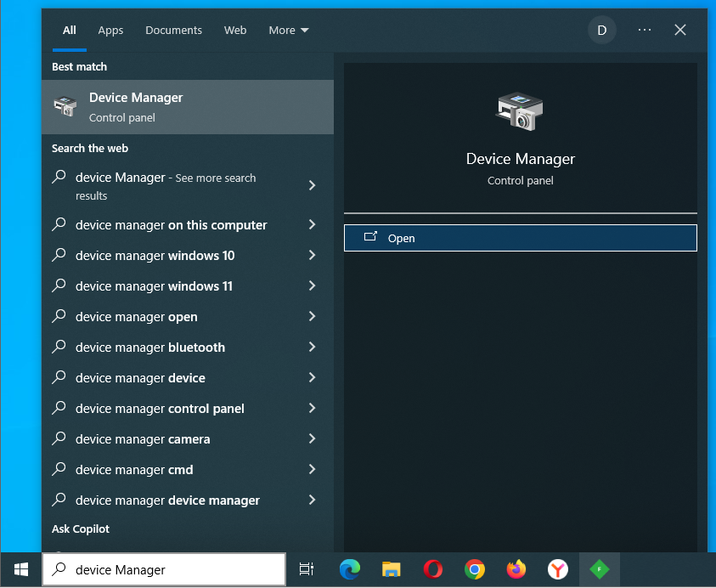Screen dimensions: 716x588
Task: Select 'device manager open' suggestion
Action: [x=187, y=317]
